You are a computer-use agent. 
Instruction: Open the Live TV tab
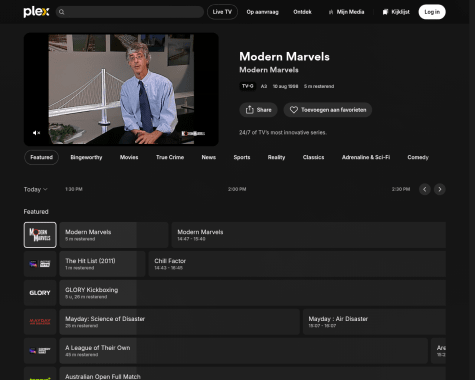[222, 12]
